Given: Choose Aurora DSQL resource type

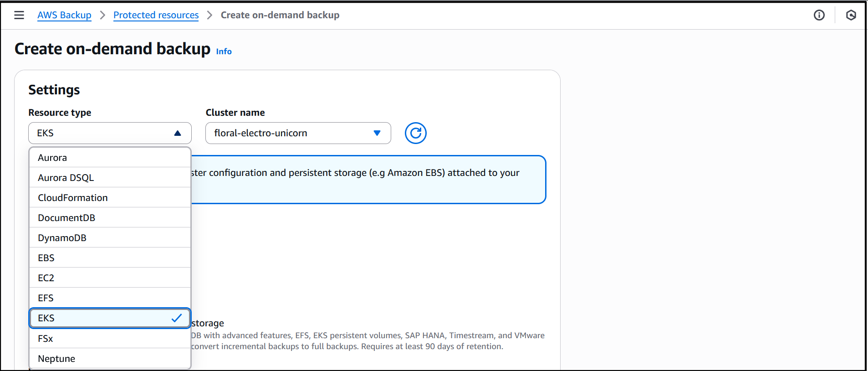Looking at the screenshot, I should pyautogui.click(x=110, y=178).
